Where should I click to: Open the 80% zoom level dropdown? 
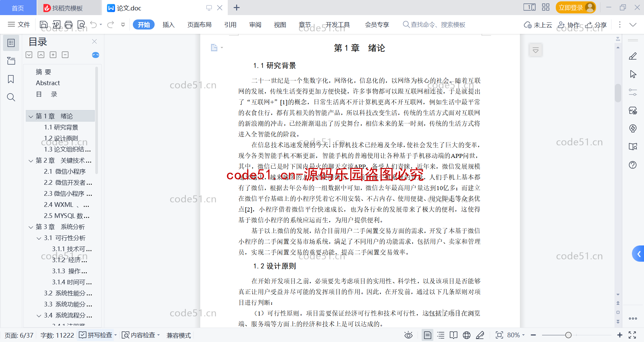click(516, 335)
